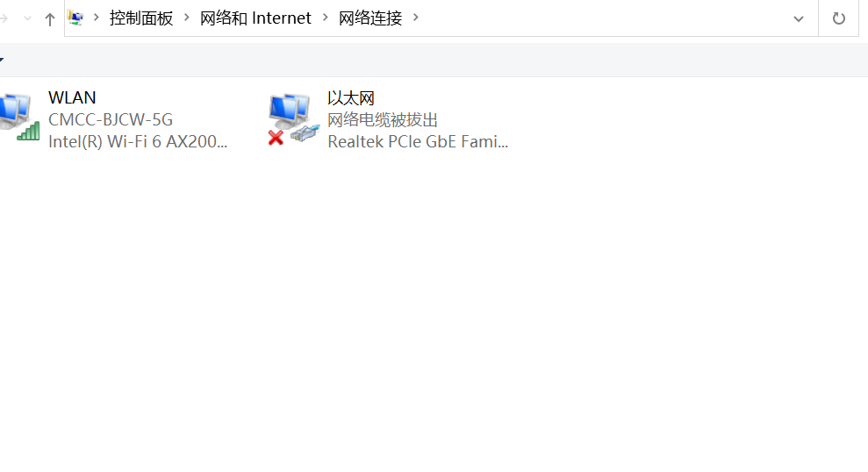Viewport: 868px width, 472px height.
Task: Open the 网络和 Internet breadcrumb
Action: tap(255, 18)
